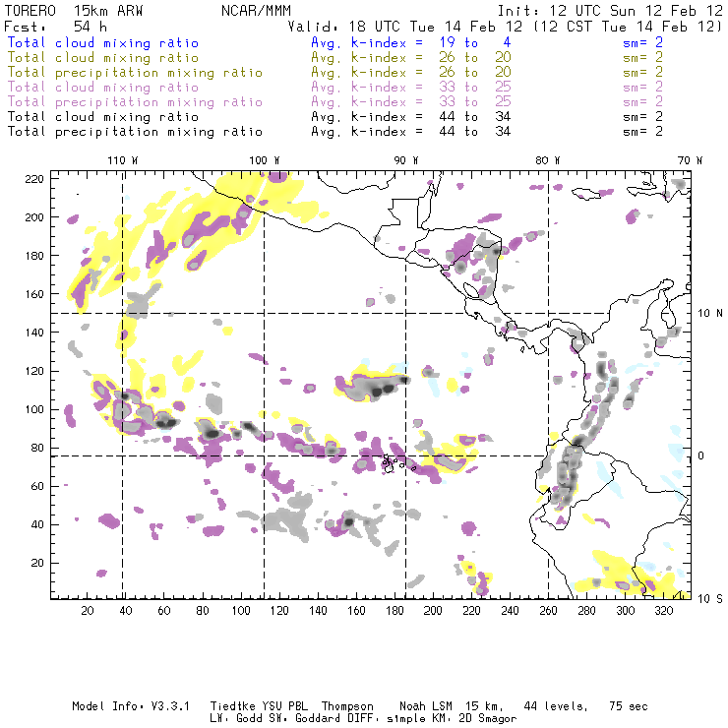Click the '140' vertical axis tick label
This screenshot has width=728, height=728.
(34, 333)
